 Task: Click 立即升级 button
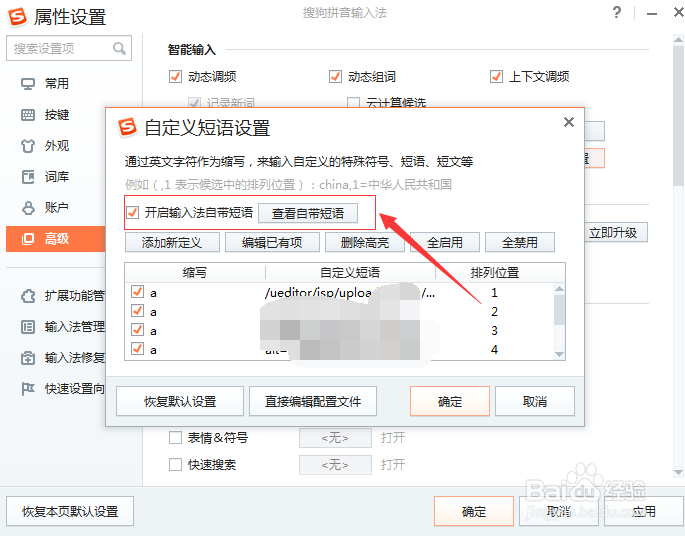pyautogui.click(x=615, y=232)
